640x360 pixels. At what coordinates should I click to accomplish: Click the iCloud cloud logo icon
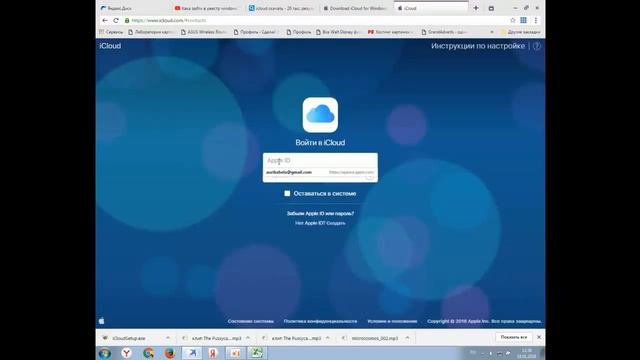pos(320,115)
